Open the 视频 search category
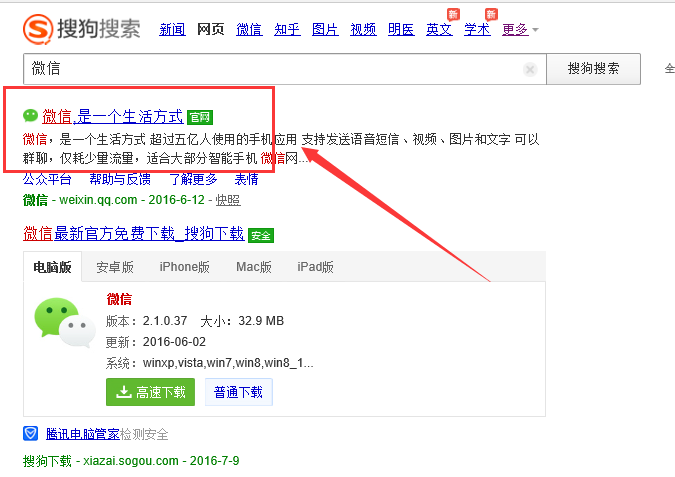This screenshot has height=477, width=675. [363, 29]
